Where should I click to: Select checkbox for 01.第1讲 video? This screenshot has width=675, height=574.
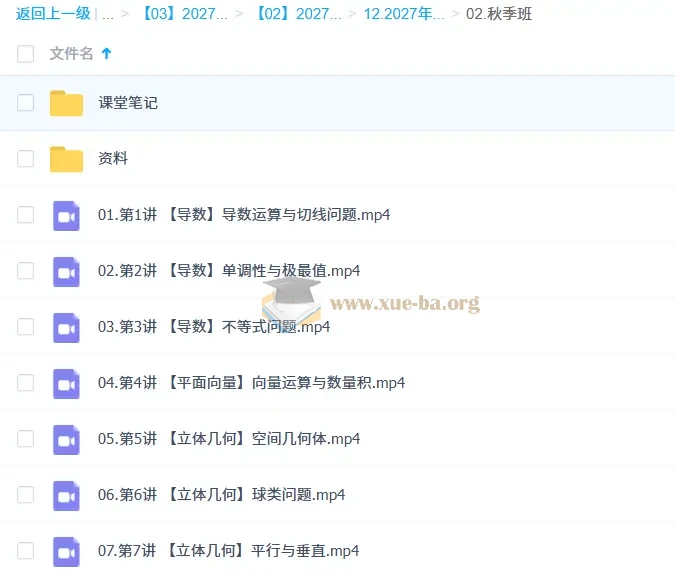pyautogui.click(x=25, y=214)
